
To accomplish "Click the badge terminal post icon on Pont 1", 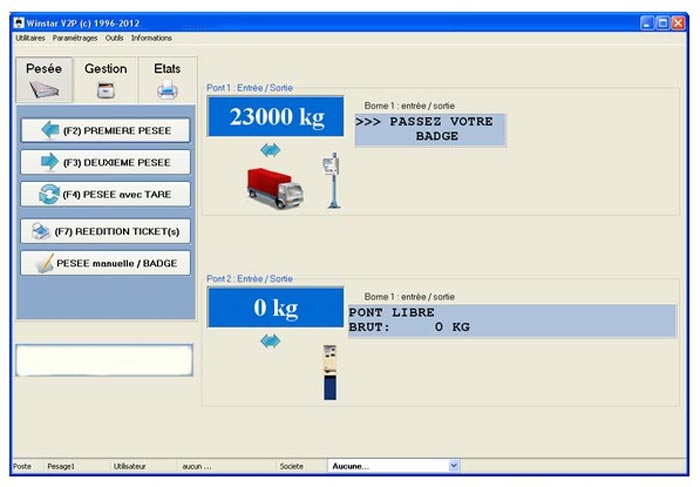I will point(333,181).
